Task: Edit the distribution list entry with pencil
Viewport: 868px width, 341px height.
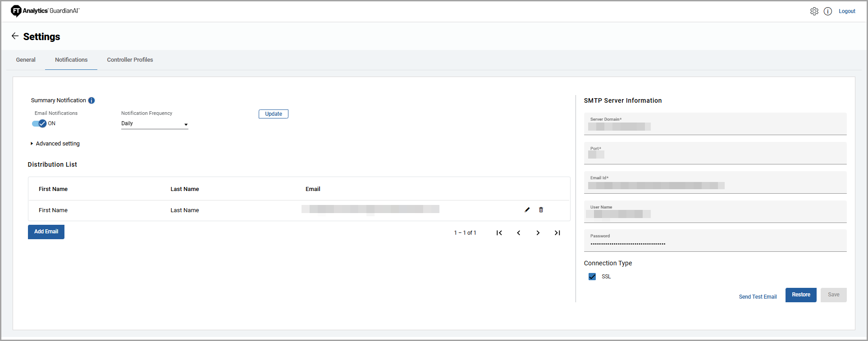Action: 527,210
